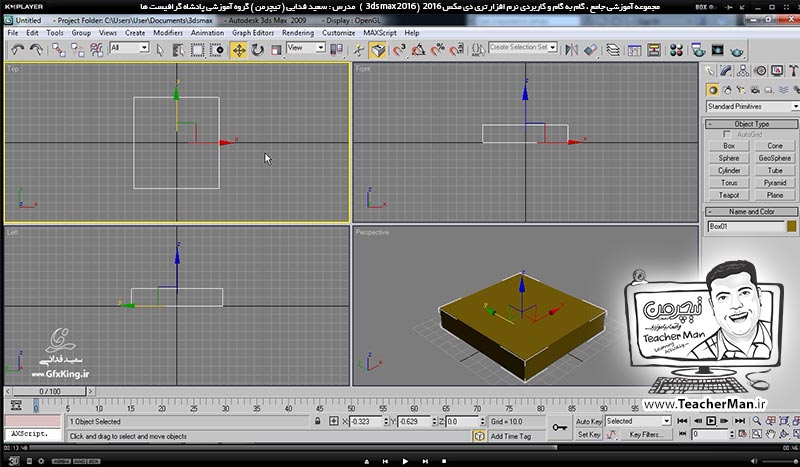Open the Material Editor spheres icon
Screen dimensions: 800x467
coord(677,50)
